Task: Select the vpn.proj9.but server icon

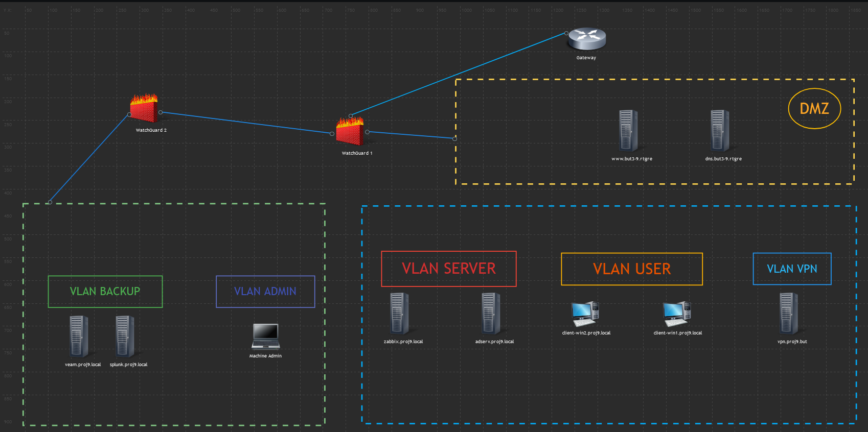Action: [788, 314]
